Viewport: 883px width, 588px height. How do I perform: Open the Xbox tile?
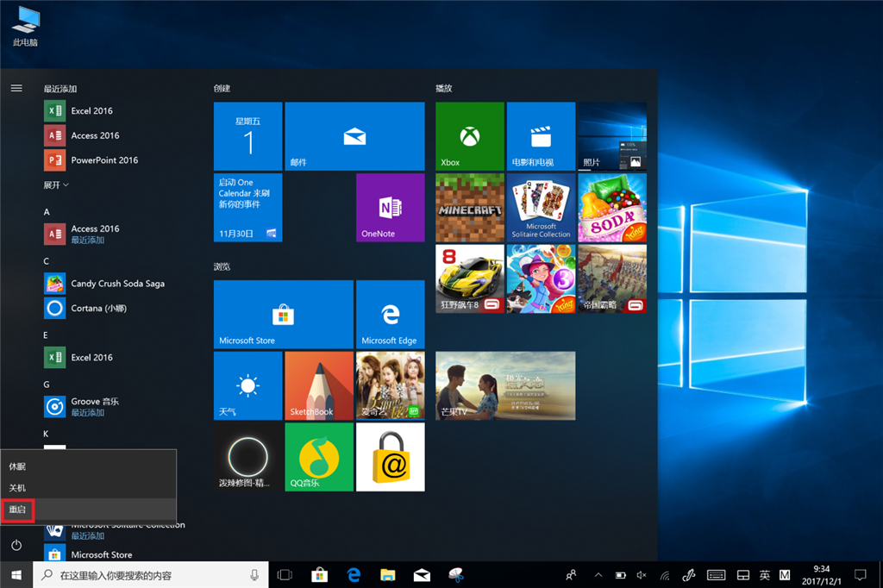470,136
